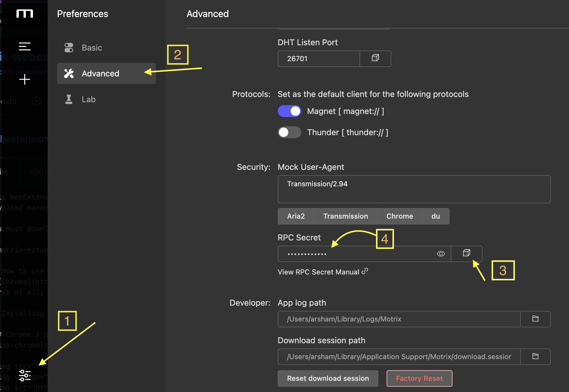
Task: Open the Lab preferences tab
Action: coord(89,99)
